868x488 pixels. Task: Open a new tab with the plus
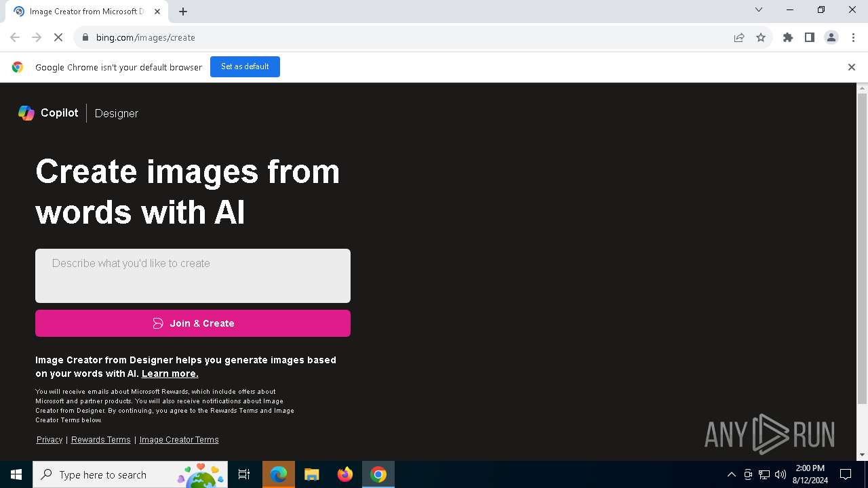183,12
